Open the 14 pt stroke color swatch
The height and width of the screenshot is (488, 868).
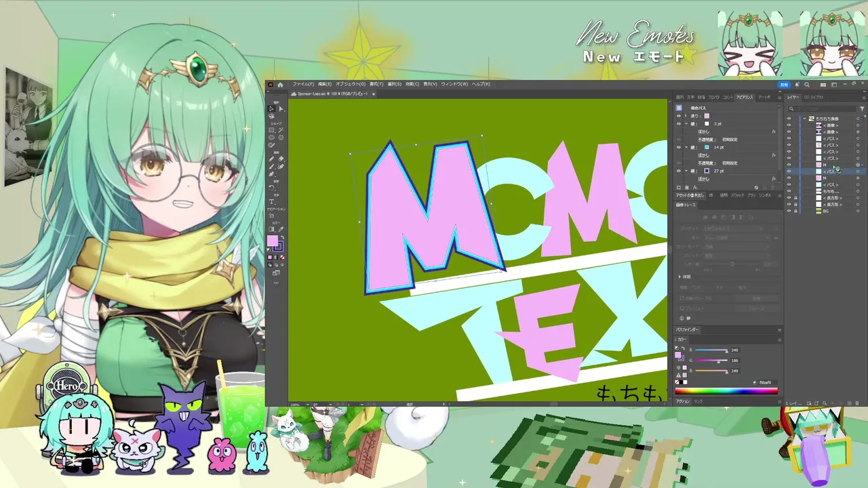pyautogui.click(x=707, y=147)
